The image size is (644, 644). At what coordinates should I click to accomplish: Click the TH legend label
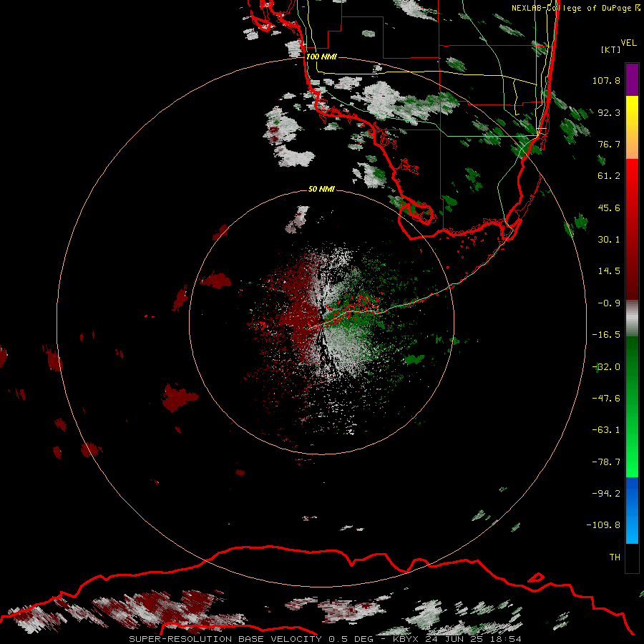615,557
